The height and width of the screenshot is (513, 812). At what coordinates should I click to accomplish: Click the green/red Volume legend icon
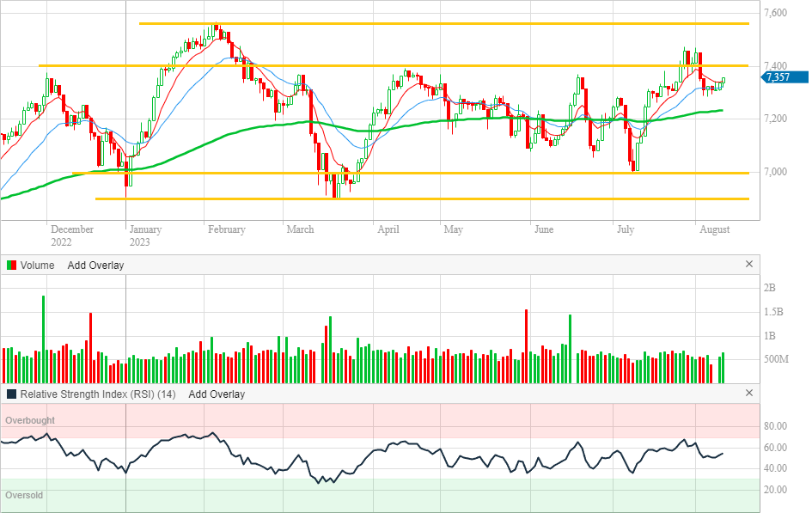coord(11,266)
